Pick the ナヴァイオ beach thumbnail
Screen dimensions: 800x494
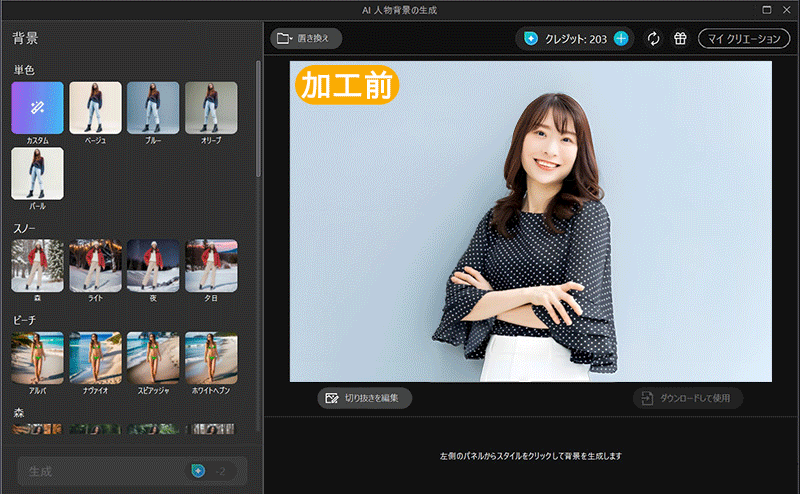click(x=95, y=358)
